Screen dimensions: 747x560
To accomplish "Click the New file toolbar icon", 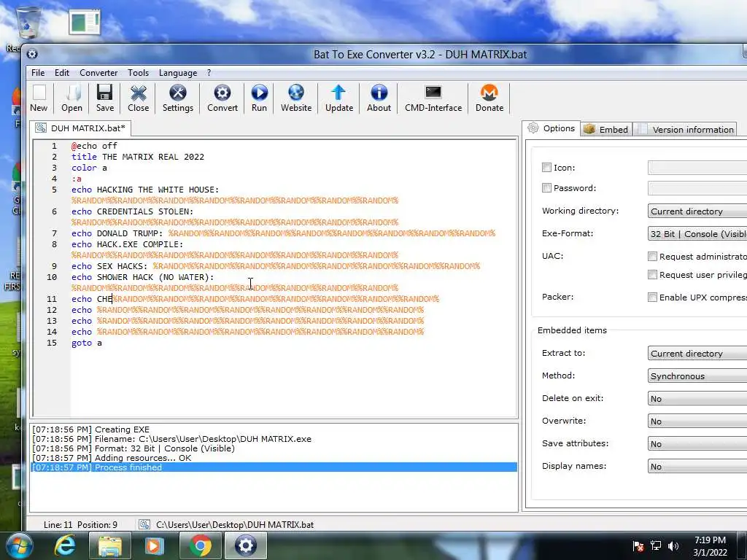I will click(39, 98).
